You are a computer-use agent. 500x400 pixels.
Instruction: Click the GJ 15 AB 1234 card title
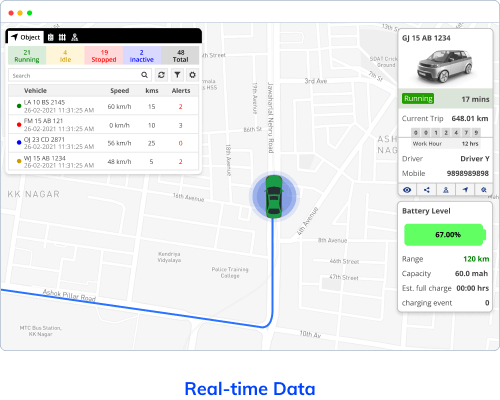426,38
